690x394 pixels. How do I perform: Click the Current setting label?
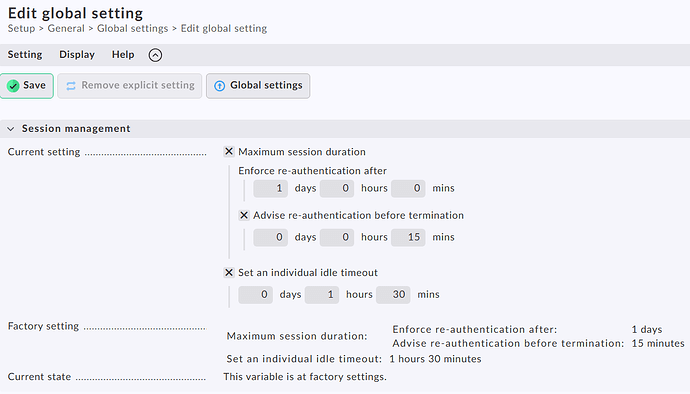tap(44, 152)
